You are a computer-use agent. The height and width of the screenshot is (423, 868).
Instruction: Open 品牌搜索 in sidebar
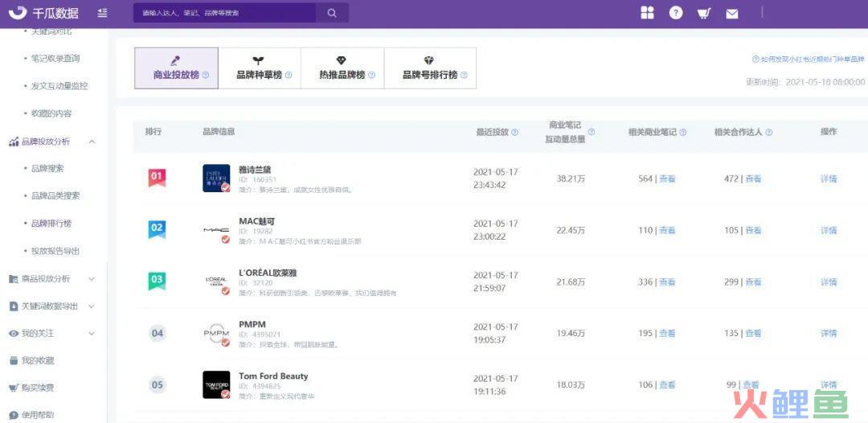click(x=47, y=168)
